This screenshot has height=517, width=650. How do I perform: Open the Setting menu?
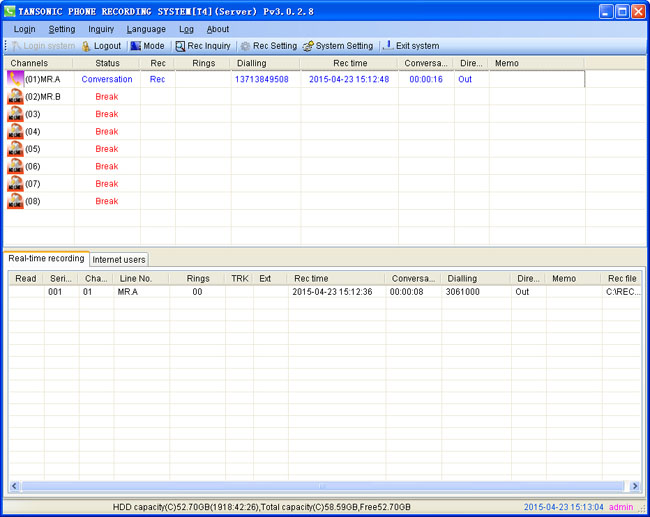(x=61, y=29)
